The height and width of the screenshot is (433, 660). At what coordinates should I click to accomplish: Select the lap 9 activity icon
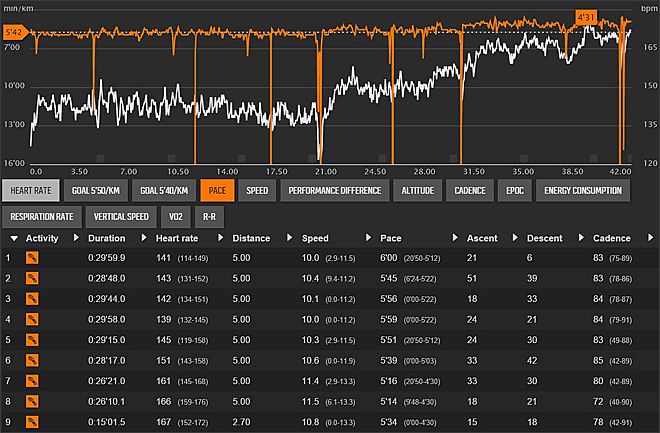click(32, 423)
